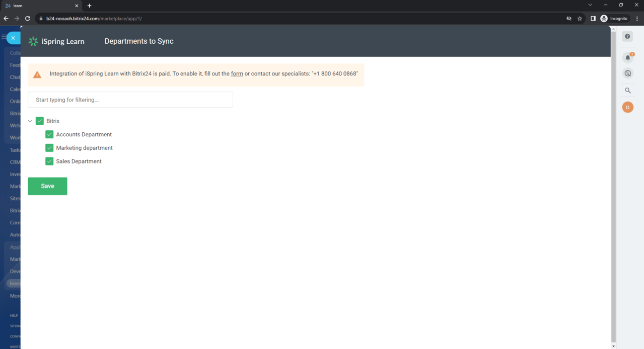Click the chat icon below the bell

click(627, 73)
